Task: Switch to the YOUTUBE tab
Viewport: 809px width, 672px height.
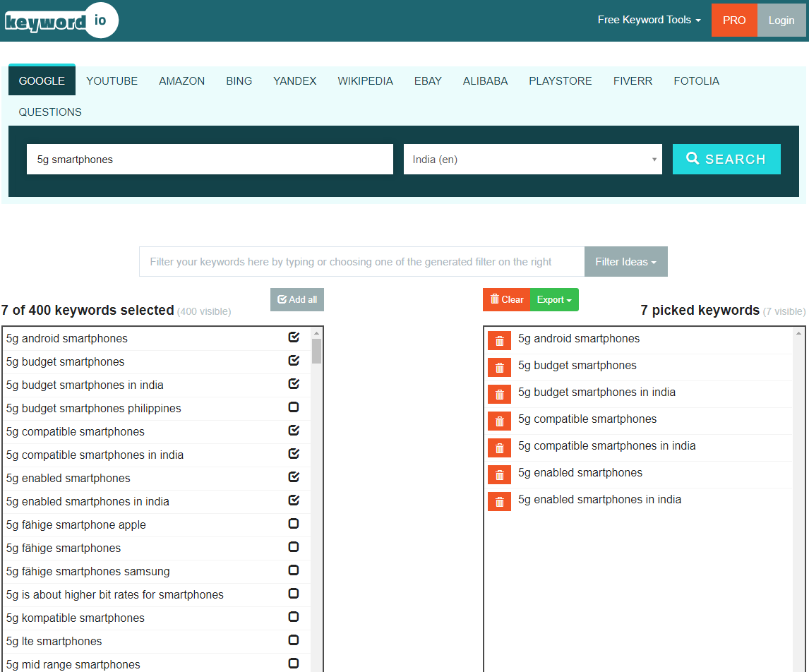Action: coord(112,81)
